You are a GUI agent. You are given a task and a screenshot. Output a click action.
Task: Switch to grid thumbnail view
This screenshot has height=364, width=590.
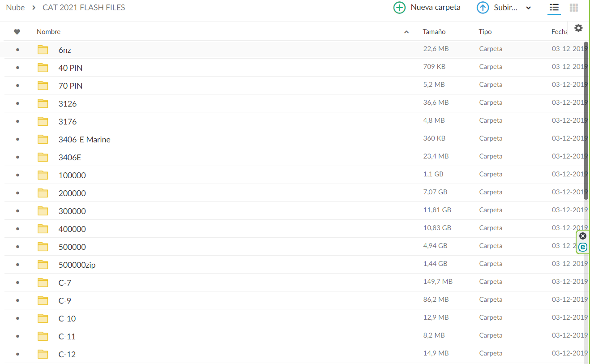(x=574, y=8)
